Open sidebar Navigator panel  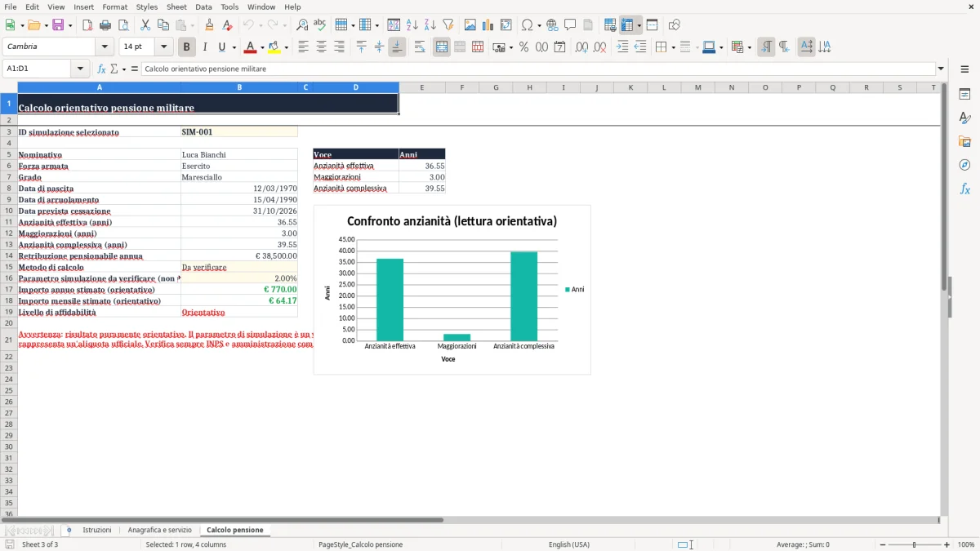pos(964,165)
